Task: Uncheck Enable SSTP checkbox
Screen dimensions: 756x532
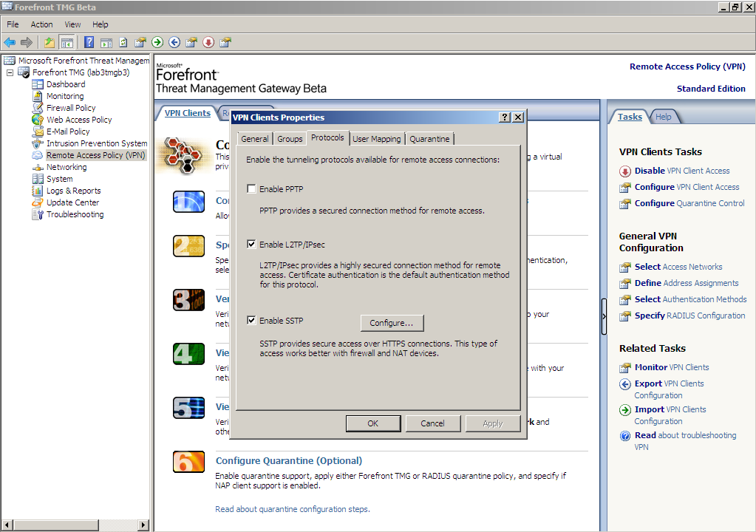Action: pos(251,320)
